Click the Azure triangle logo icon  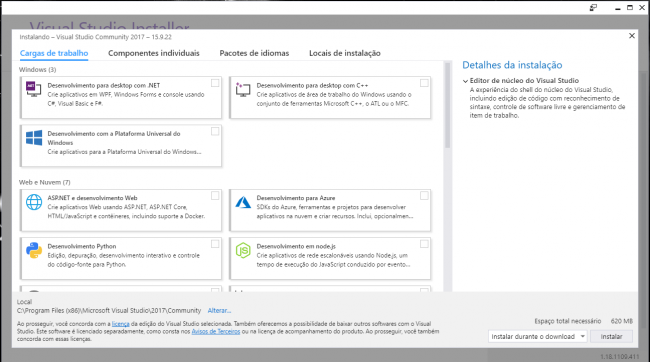pos(243,202)
